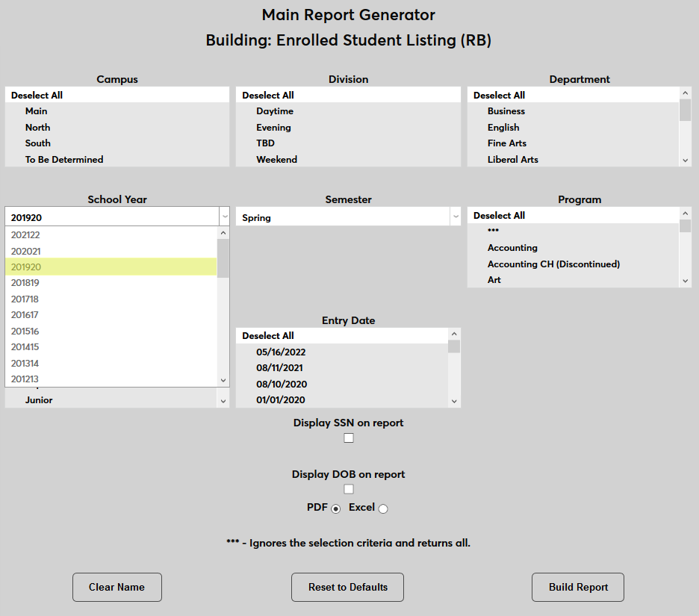
Task: Open the Semester dropdown
Action: (456, 216)
